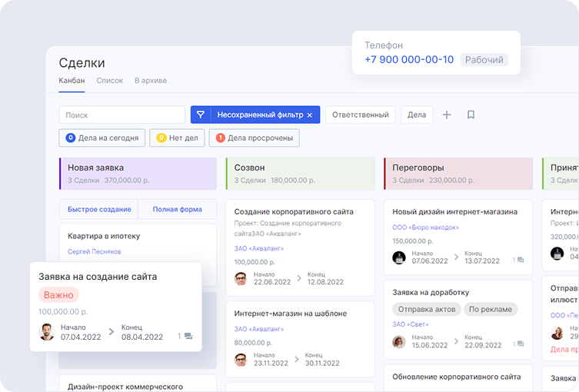Screen dimensions: 579x392
Task: Click avatar on Создание корпоративного сайта card
Action: click(241, 278)
